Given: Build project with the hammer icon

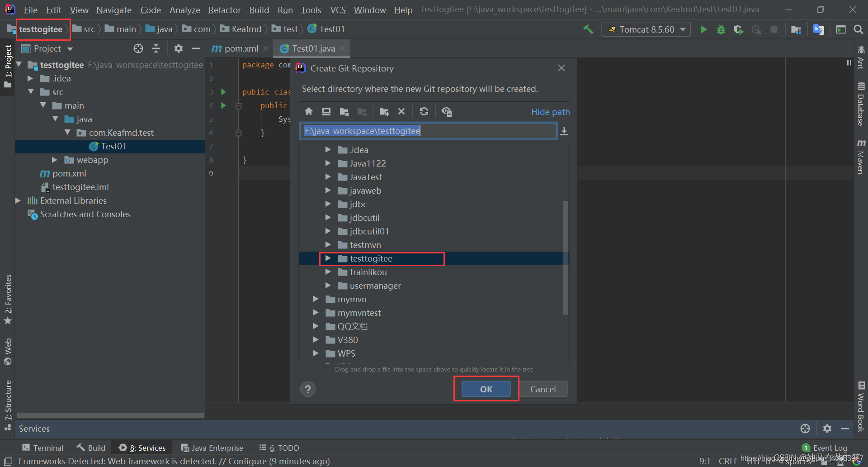Looking at the screenshot, I should [588, 29].
